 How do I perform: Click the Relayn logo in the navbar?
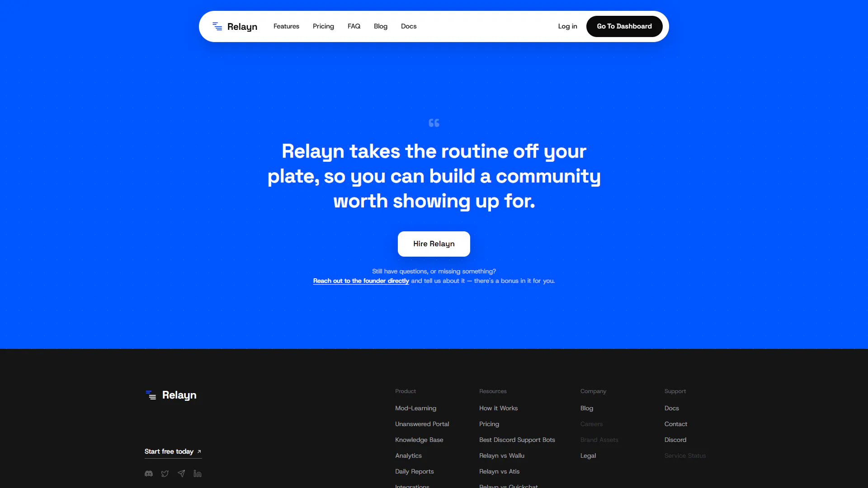click(235, 27)
